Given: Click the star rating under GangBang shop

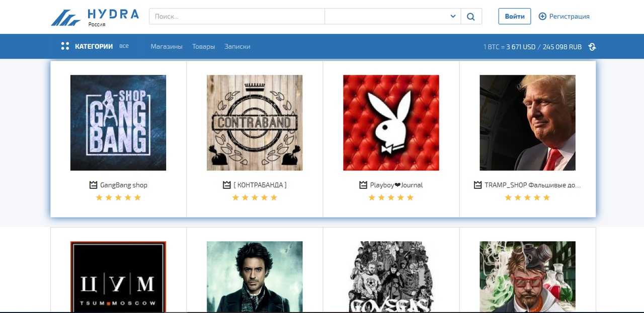Looking at the screenshot, I should [x=118, y=197].
